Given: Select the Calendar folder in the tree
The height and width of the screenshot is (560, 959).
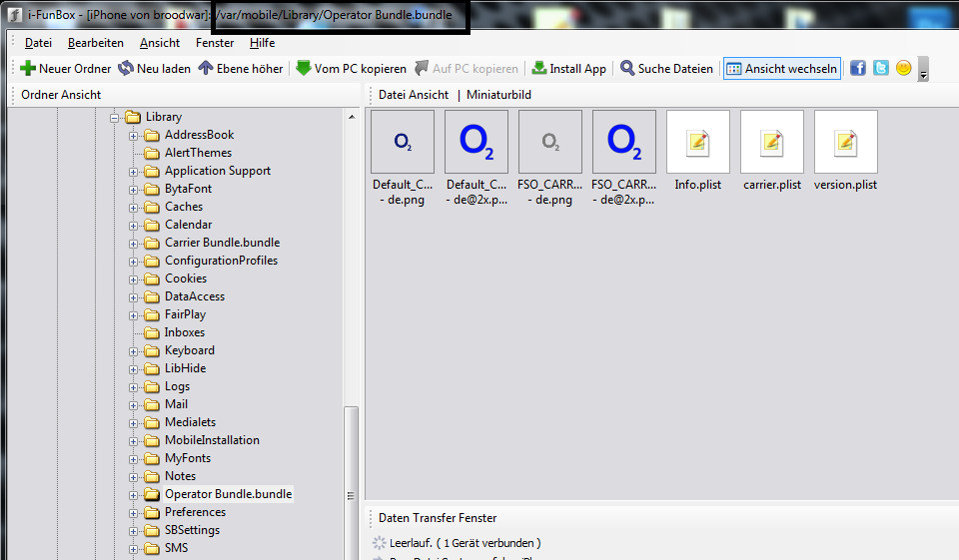Looking at the screenshot, I should pyautogui.click(x=189, y=225).
